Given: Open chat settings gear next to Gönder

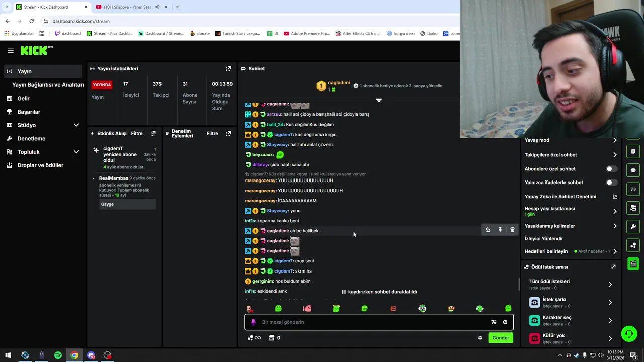Looking at the screenshot, I should pyautogui.click(x=480, y=338).
